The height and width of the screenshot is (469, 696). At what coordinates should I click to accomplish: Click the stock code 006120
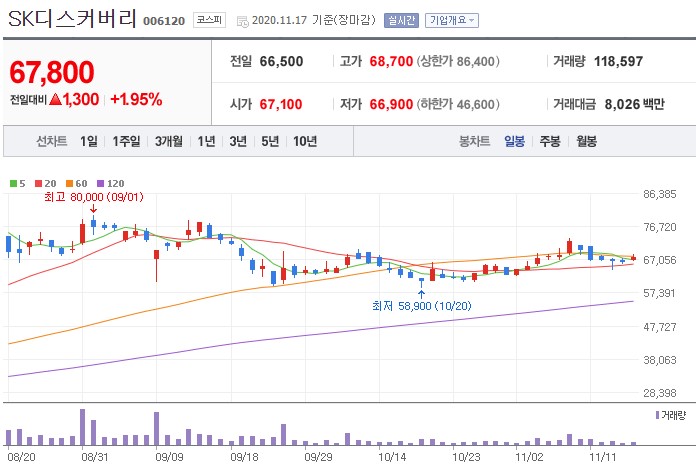point(164,21)
